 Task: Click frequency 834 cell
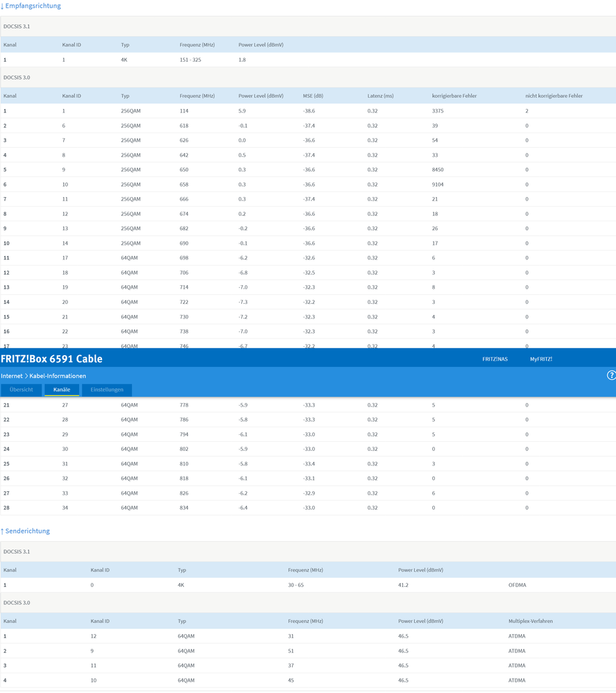(x=184, y=508)
